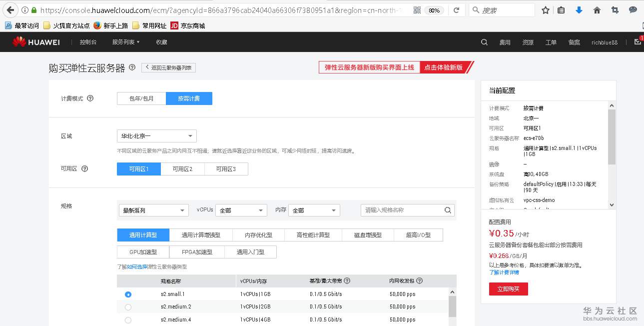Click the Firefox downloads blue arrow icon
This screenshot has height=326, width=644.
click(579, 9)
